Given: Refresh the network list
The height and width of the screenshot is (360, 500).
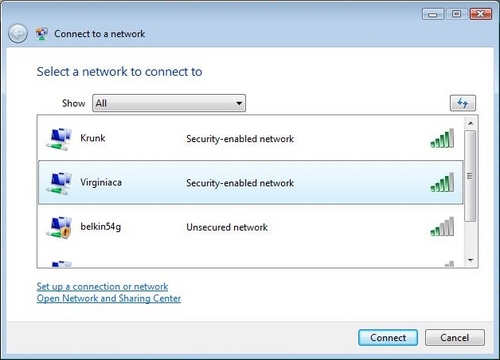Looking at the screenshot, I should click(463, 103).
